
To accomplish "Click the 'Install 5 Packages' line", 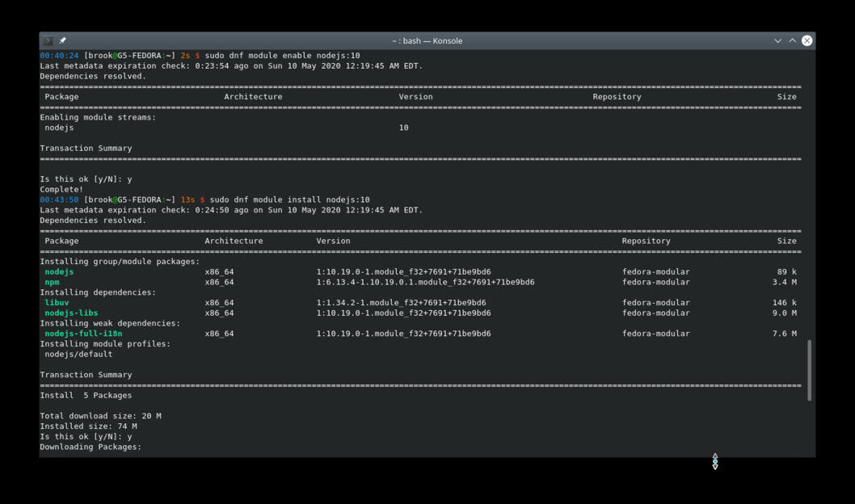I will 86,396.
